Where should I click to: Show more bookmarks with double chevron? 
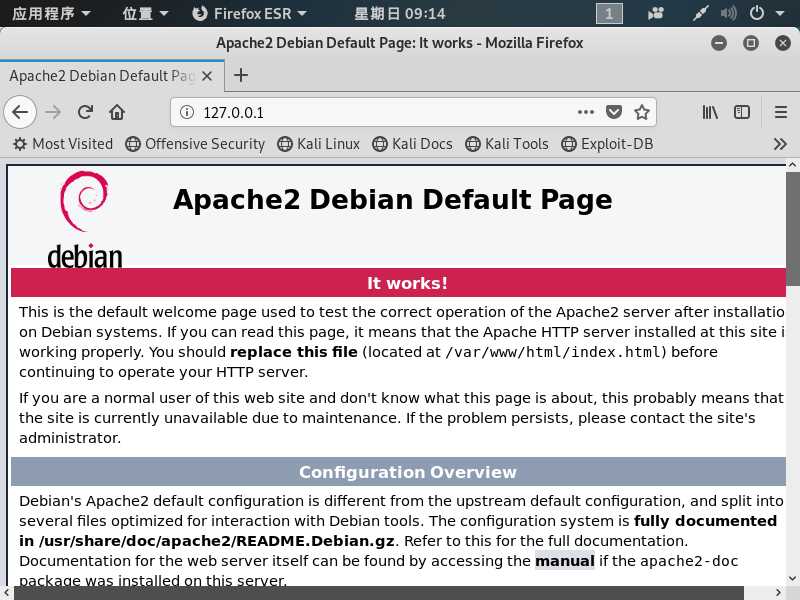click(x=780, y=144)
